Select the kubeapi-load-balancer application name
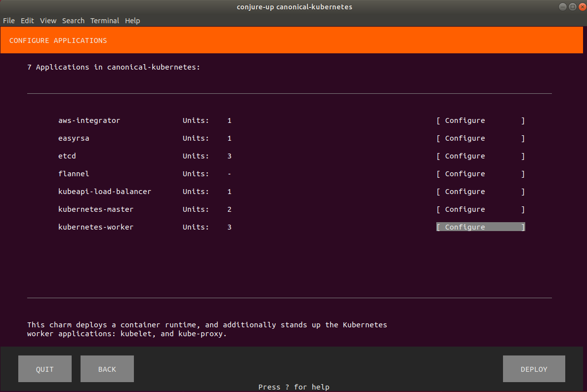This screenshot has height=392, width=587. [105, 192]
